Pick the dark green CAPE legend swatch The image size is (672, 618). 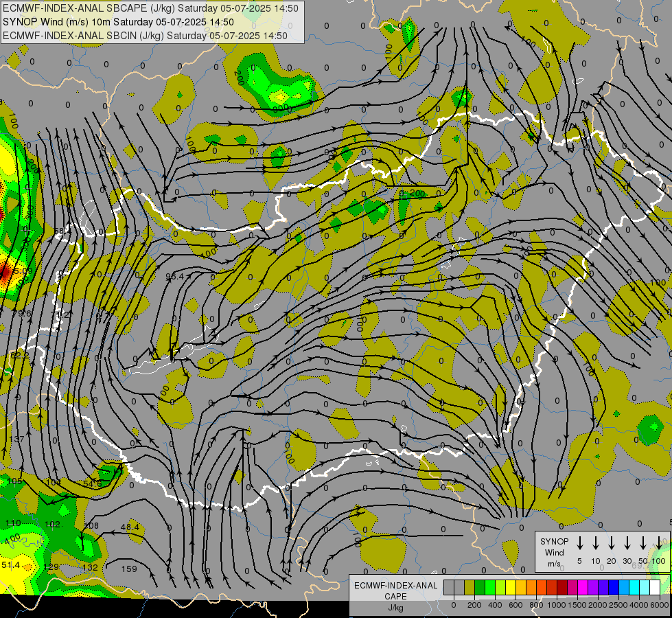click(480, 587)
